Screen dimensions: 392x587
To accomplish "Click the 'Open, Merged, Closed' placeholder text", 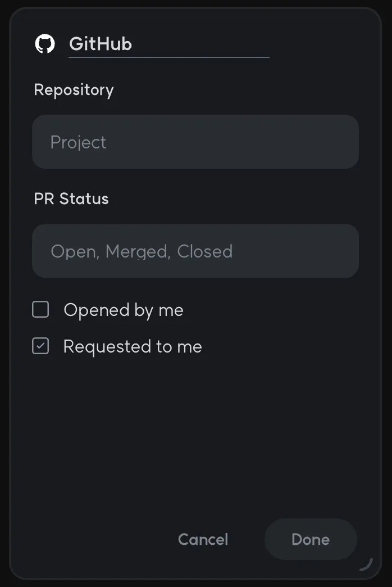I will click(142, 251).
